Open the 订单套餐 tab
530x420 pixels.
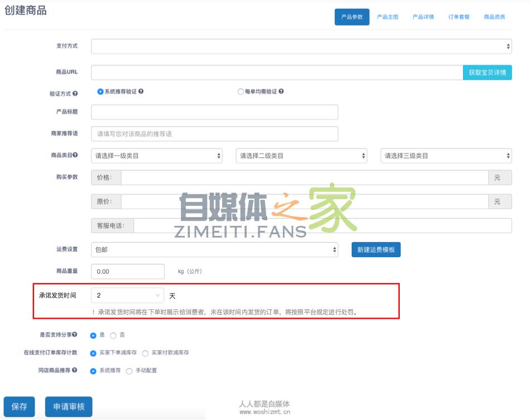point(459,17)
